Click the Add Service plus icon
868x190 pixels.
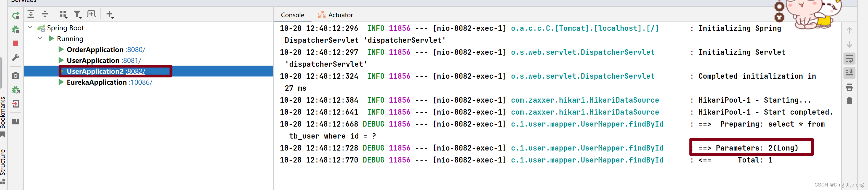110,14
